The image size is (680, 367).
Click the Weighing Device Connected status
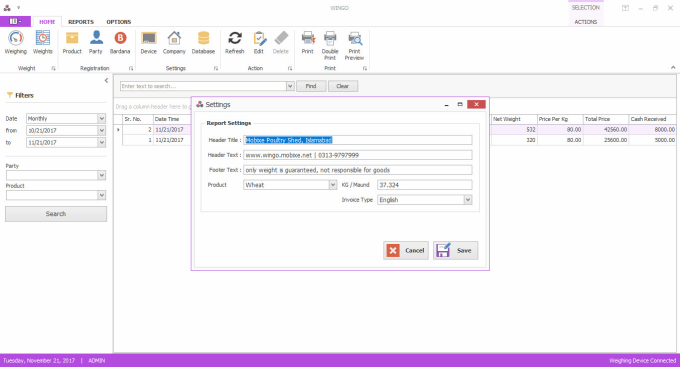(642, 360)
